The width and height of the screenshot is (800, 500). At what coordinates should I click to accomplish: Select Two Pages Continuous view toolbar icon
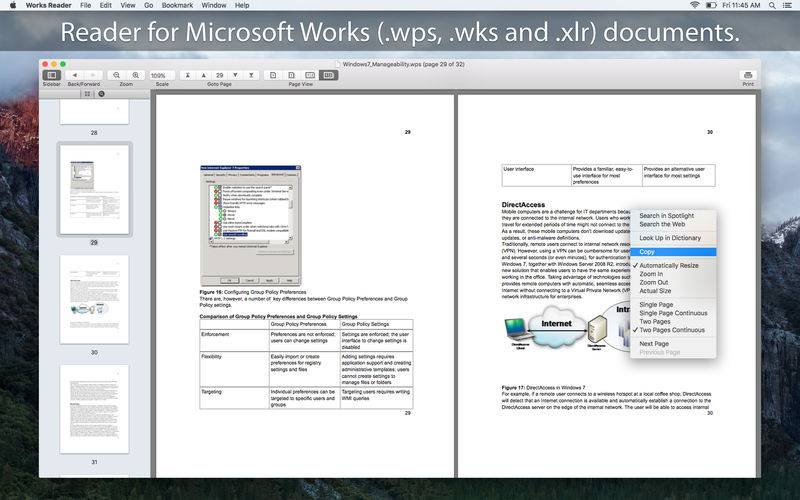click(328, 75)
